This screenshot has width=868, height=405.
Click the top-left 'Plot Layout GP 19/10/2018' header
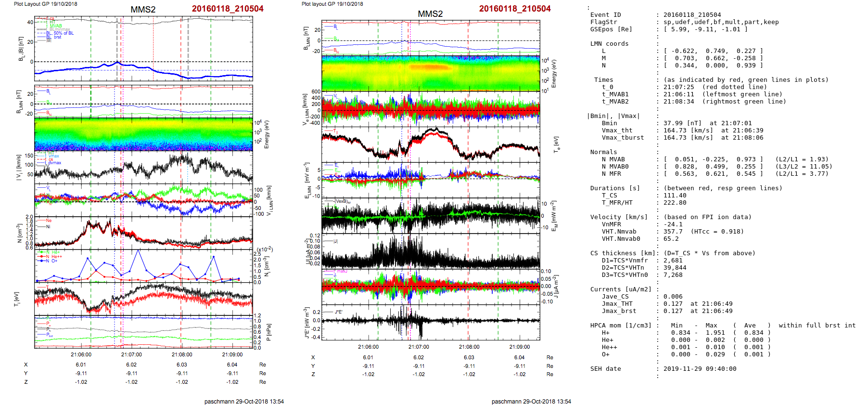pyautogui.click(x=46, y=4)
